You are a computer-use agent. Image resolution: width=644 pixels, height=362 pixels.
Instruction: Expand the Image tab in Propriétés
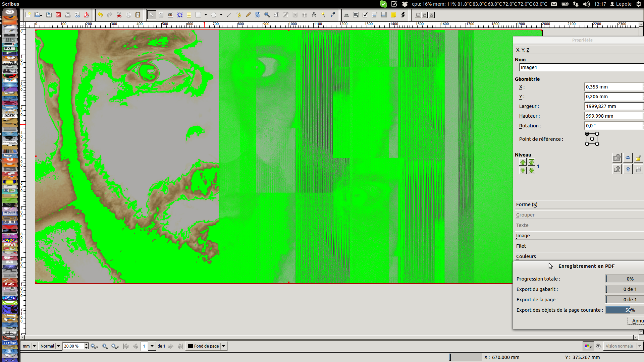point(523,236)
